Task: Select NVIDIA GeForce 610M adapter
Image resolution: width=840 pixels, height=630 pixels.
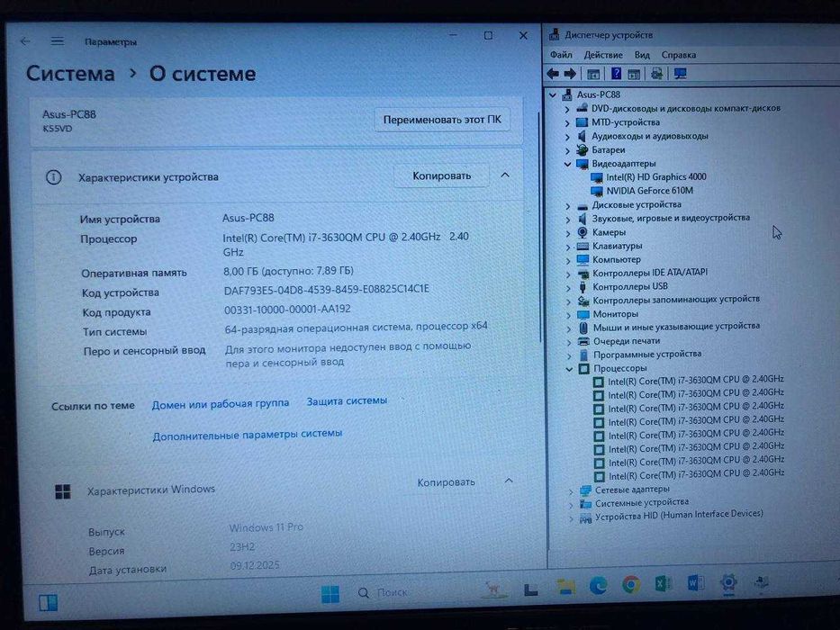Action: click(649, 191)
